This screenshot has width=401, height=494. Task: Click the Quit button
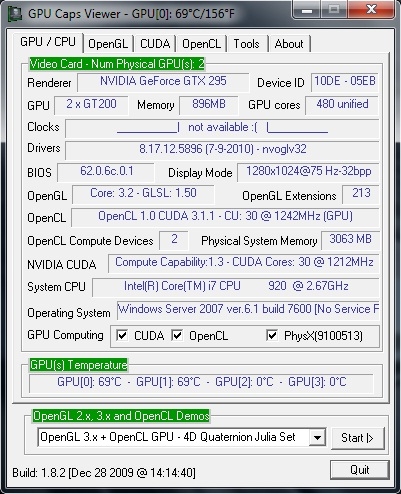360,470
